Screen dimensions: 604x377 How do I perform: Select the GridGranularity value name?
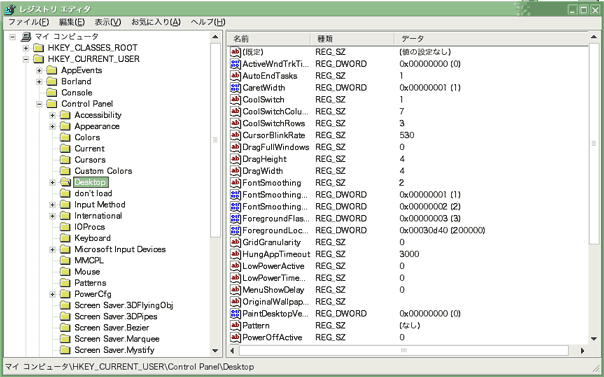click(x=271, y=242)
